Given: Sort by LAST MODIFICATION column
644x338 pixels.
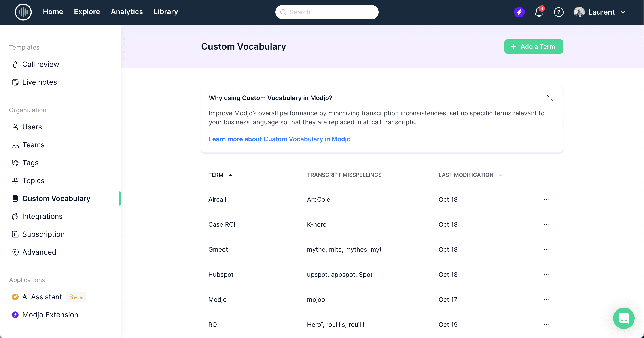Looking at the screenshot, I should tap(470, 175).
